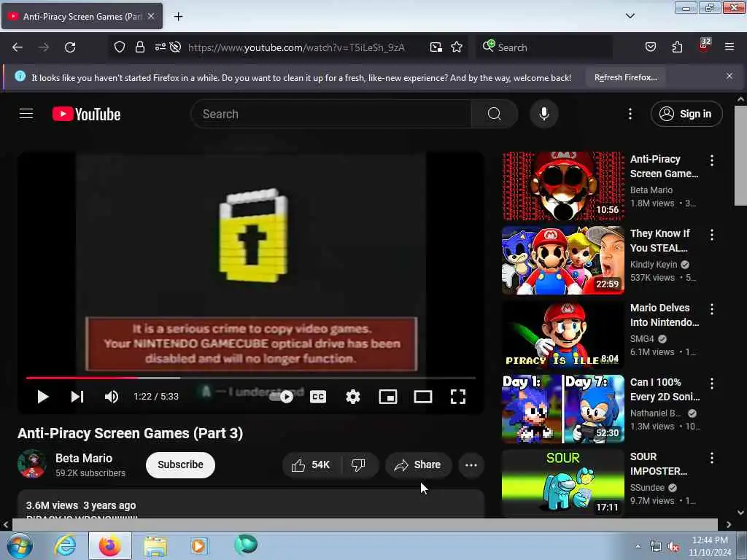Open a new browser tab

click(178, 17)
